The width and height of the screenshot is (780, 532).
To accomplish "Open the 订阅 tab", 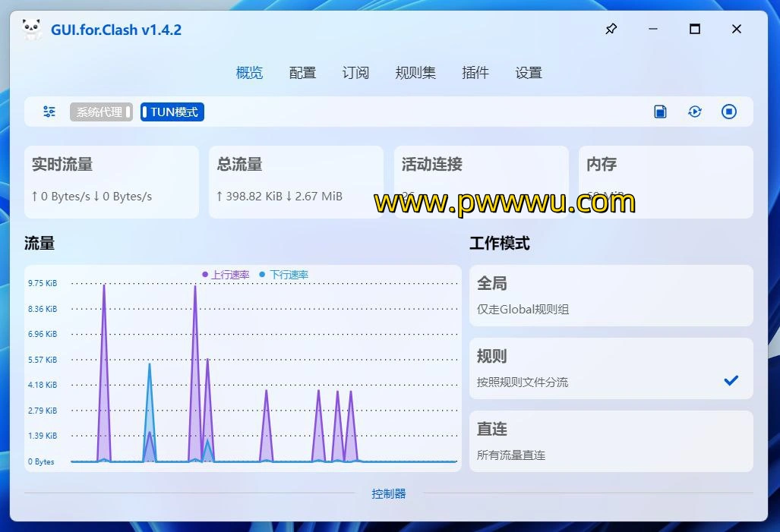I will click(355, 73).
